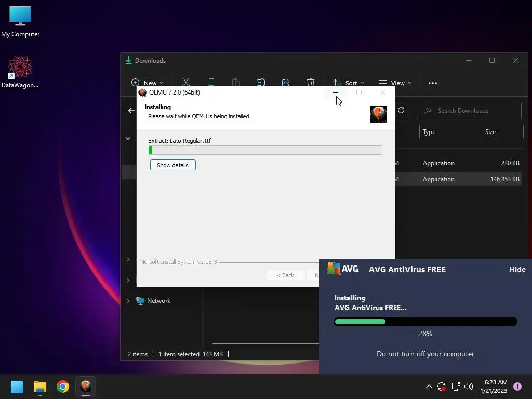
Task: Open the See more (three dots) menu
Action: point(433,83)
